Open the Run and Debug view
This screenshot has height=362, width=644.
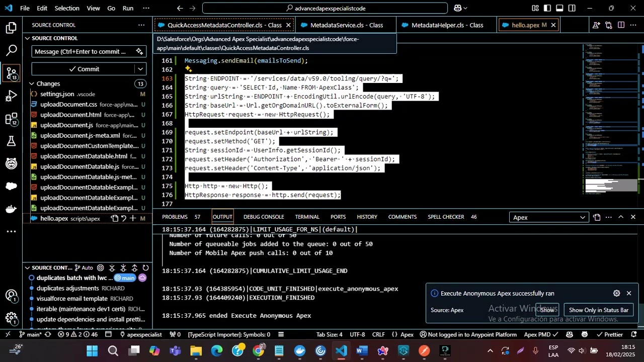point(11,96)
